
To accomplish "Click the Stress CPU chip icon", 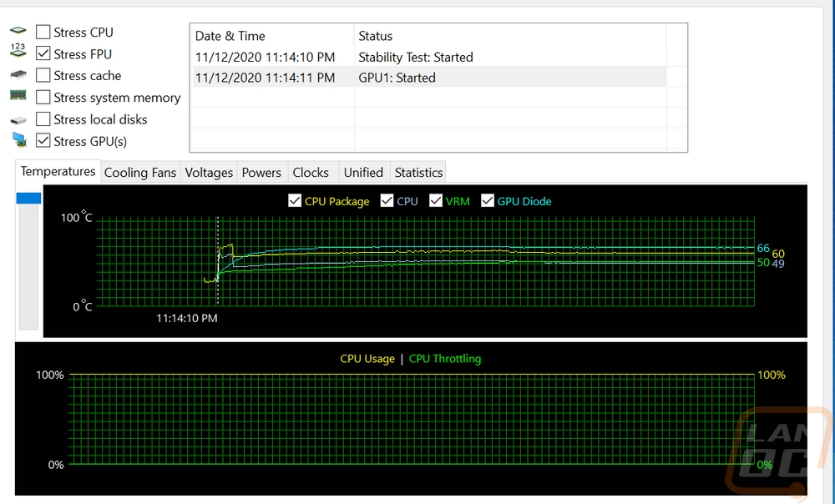I will coord(18,31).
